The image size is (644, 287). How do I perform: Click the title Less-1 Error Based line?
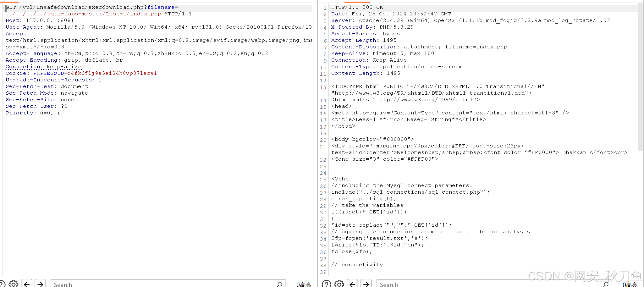click(409, 119)
